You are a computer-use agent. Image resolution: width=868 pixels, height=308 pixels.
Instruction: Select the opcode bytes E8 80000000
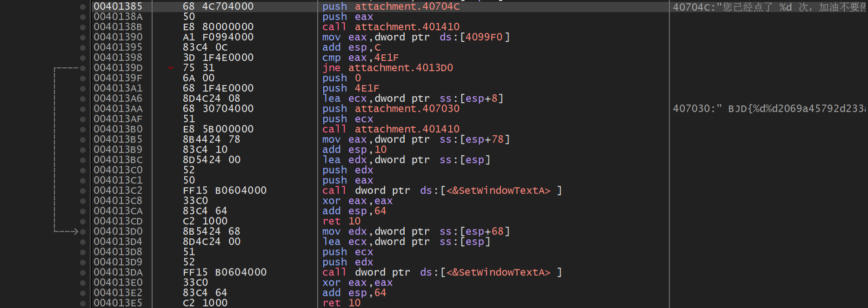(x=218, y=27)
